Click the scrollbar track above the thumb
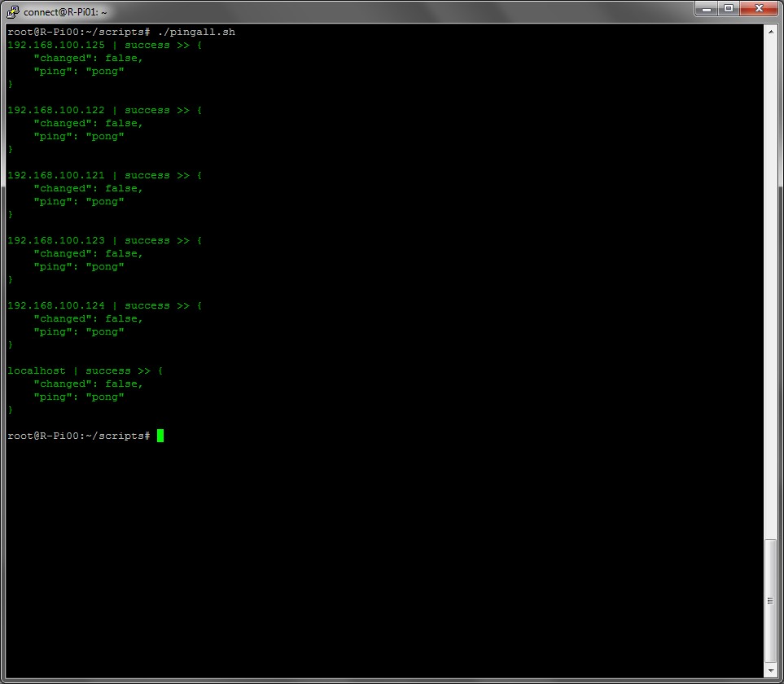The width and height of the screenshot is (784, 684). [770, 285]
